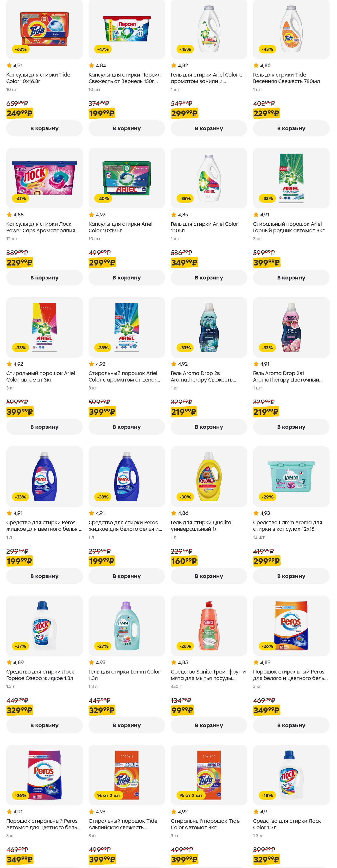Image resolution: width=337 pixels, height=868 pixels.
Task: Click the star icon next to Qualita gel rating
Action: 174,513
